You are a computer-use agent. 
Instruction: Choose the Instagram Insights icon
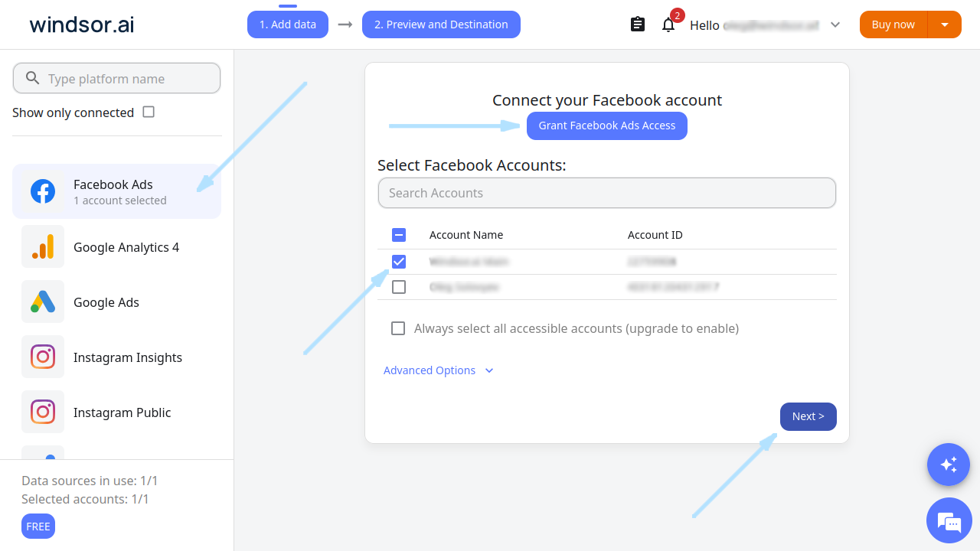pos(43,357)
